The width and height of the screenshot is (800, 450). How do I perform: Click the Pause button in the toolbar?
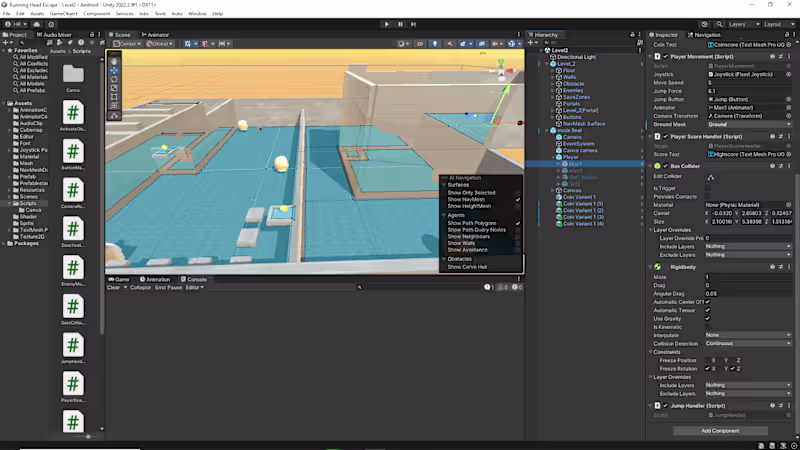point(400,23)
